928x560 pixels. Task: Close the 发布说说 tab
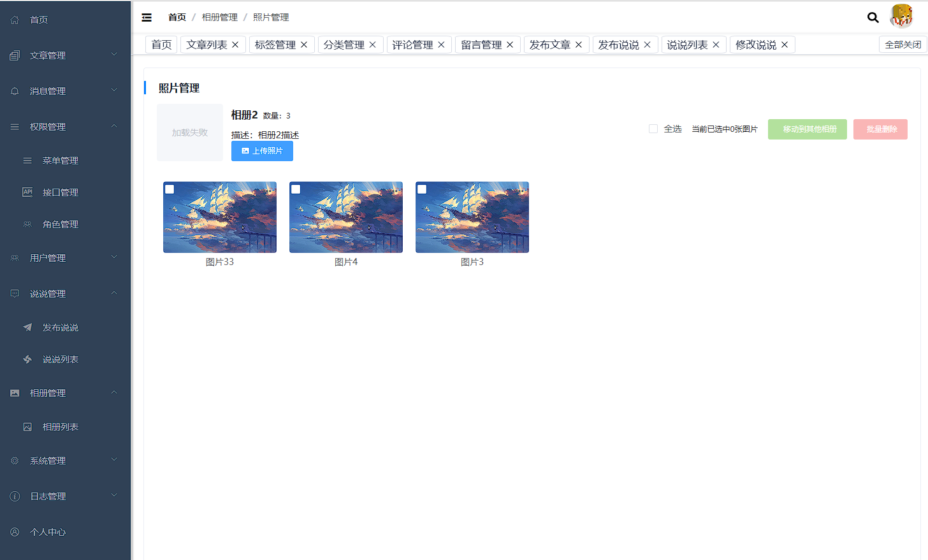(648, 45)
